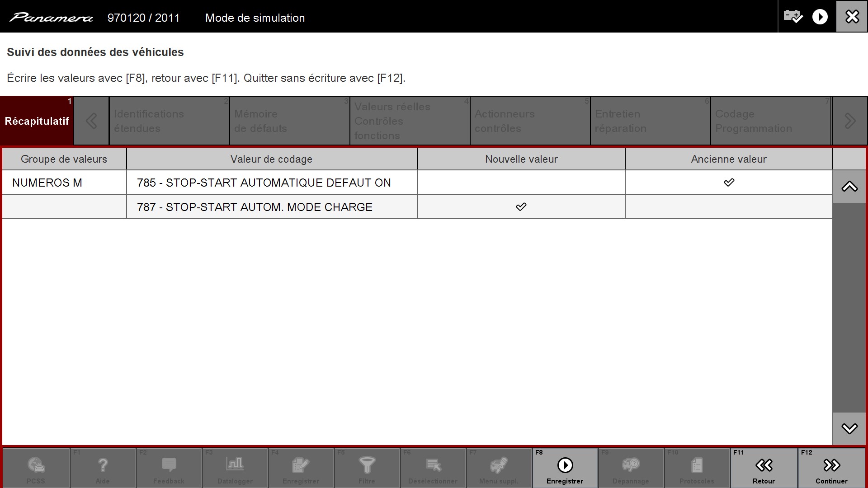868x488 pixels.
Task: Close the diagnostic window with X
Action: click(x=852, y=17)
